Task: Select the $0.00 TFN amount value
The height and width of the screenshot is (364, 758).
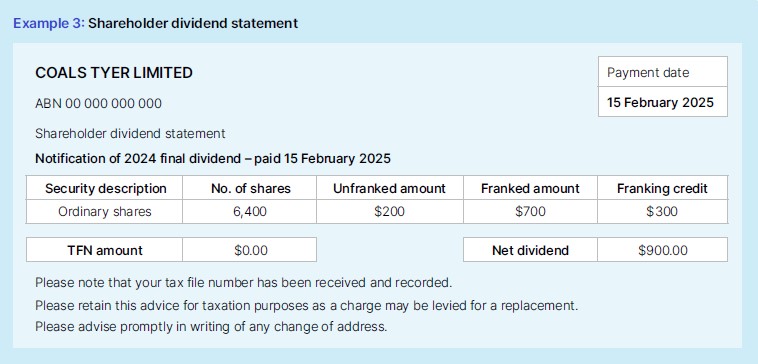Action: [x=249, y=250]
